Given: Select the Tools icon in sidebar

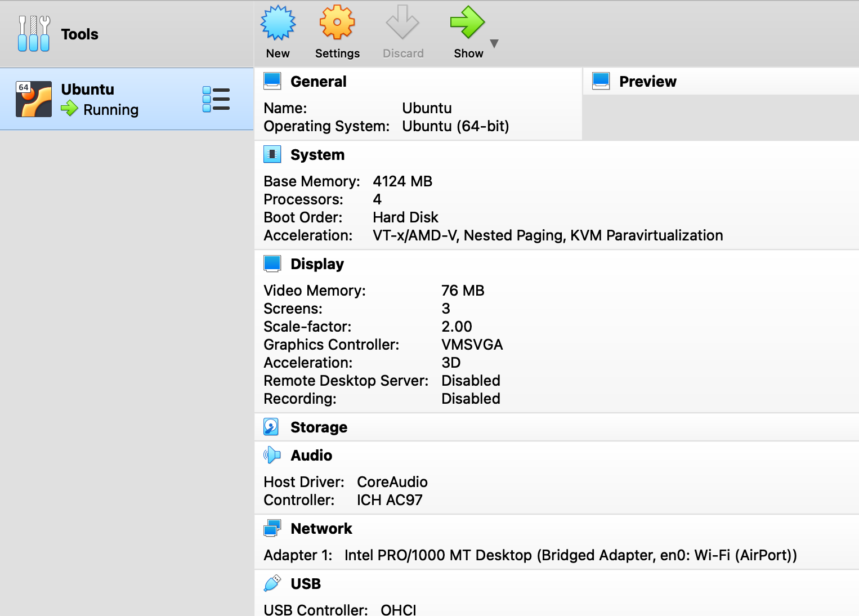Looking at the screenshot, I should (x=34, y=34).
